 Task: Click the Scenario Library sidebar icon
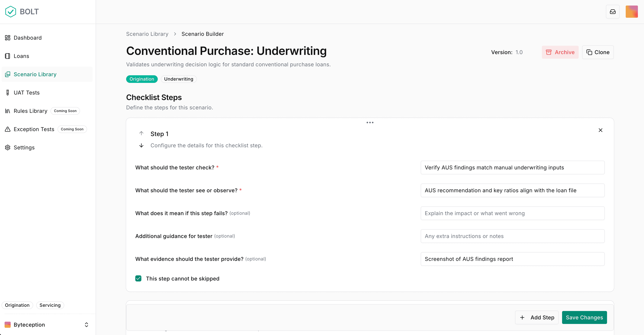pos(7,74)
